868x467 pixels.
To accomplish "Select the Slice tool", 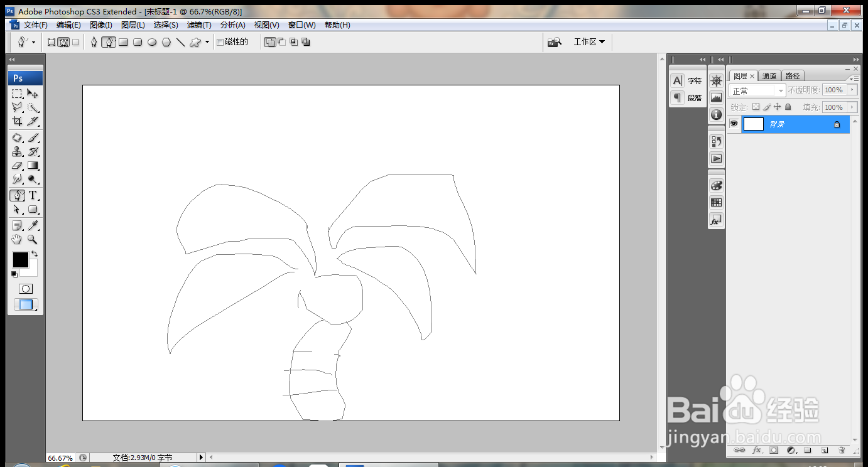I will (33, 121).
